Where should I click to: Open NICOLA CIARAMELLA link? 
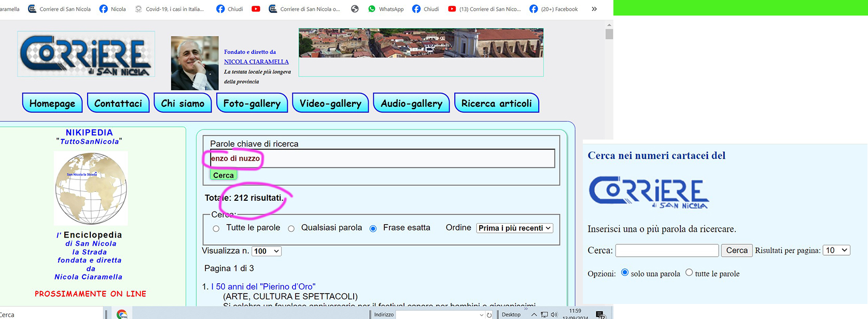[256, 62]
